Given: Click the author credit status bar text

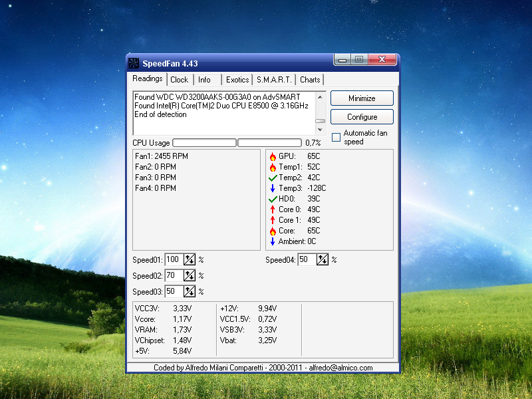Looking at the screenshot, I should (x=263, y=368).
